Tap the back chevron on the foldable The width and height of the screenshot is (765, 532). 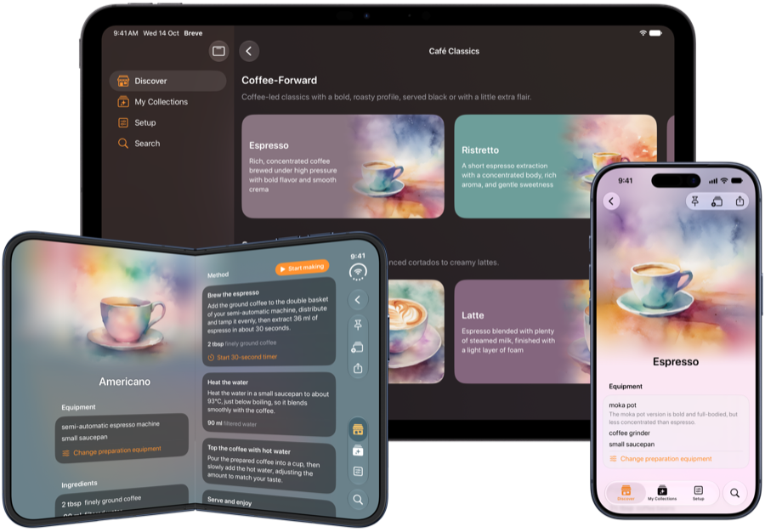pyautogui.click(x=358, y=299)
